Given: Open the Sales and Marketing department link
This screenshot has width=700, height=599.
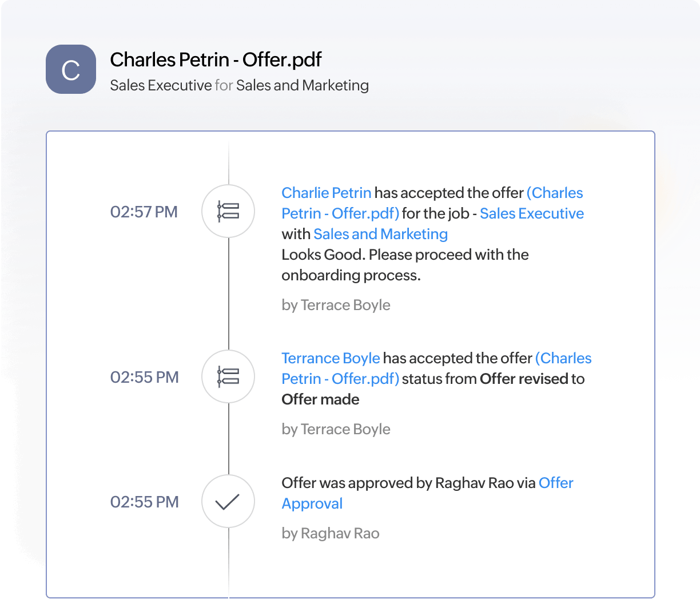Looking at the screenshot, I should (x=380, y=234).
